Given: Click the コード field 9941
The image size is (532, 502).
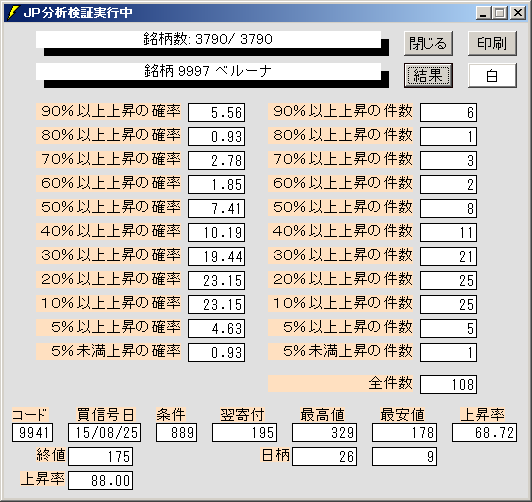Looking at the screenshot, I should point(32,432).
